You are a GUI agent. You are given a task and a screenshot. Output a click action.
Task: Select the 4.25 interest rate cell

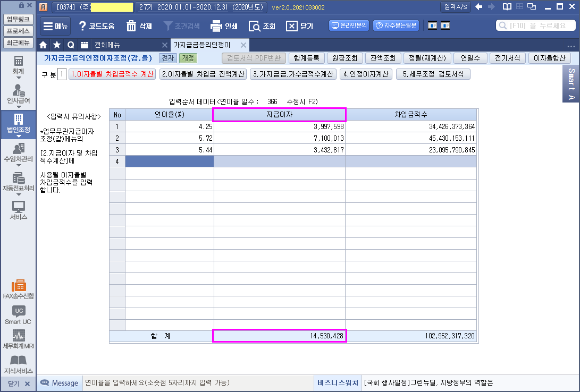coord(170,126)
